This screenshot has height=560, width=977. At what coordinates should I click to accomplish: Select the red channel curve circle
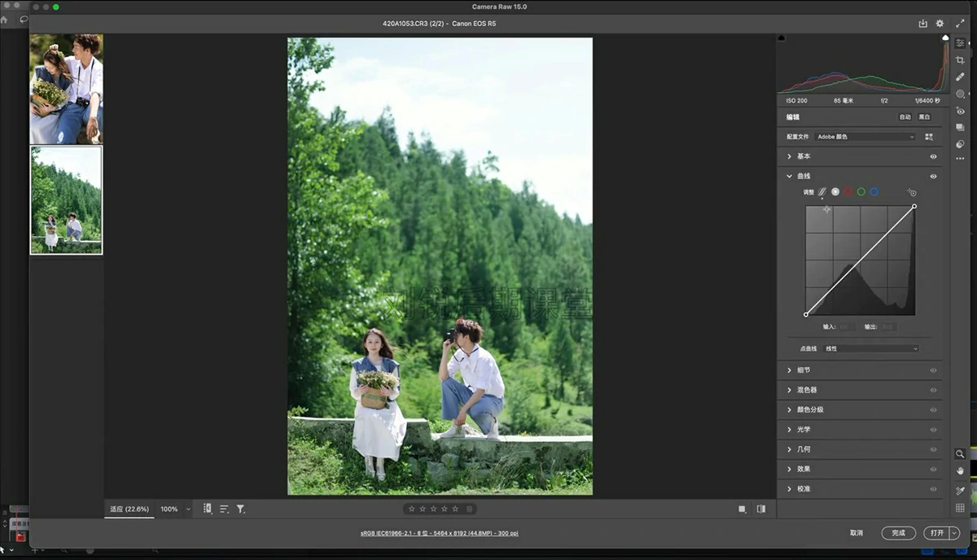[848, 192]
